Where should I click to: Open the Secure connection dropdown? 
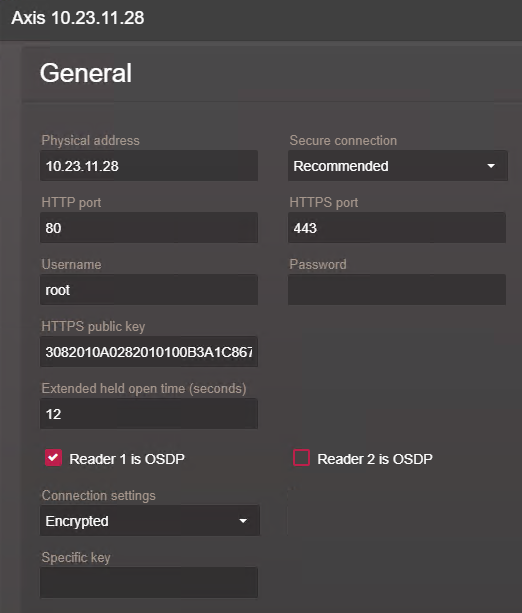click(x=398, y=166)
